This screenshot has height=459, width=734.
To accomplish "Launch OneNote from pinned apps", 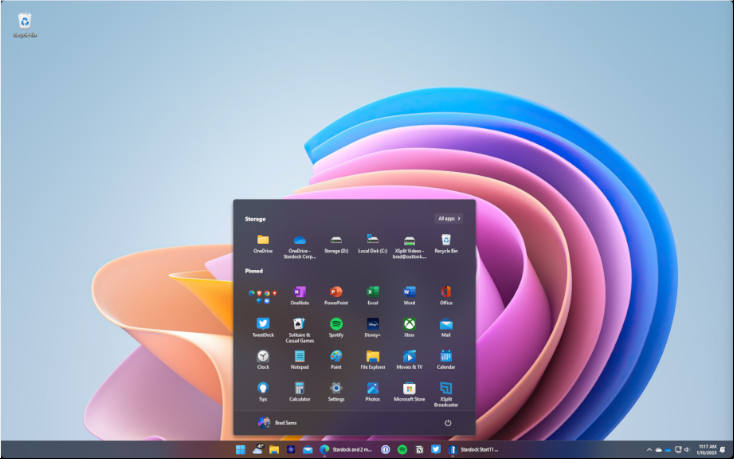I will 300,296.
